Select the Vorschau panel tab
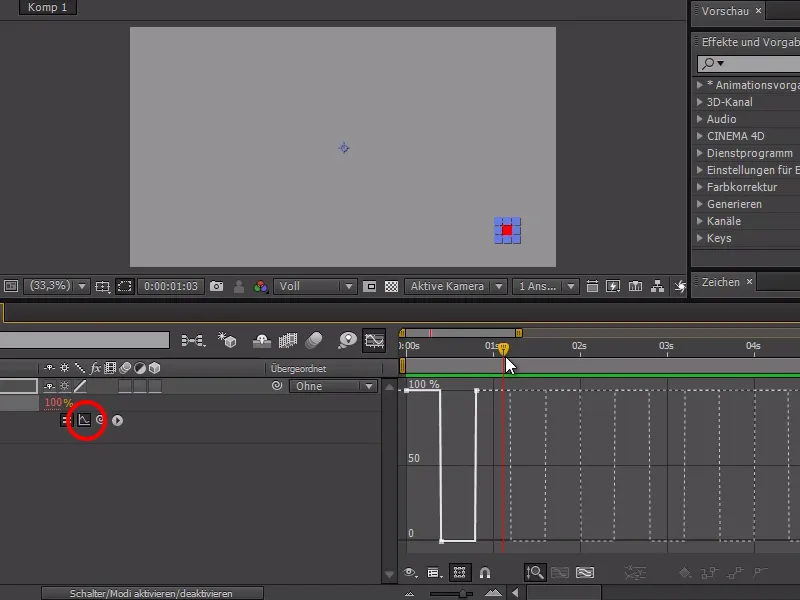Viewport: 800px width, 600px height. click(x=724, y=11)
